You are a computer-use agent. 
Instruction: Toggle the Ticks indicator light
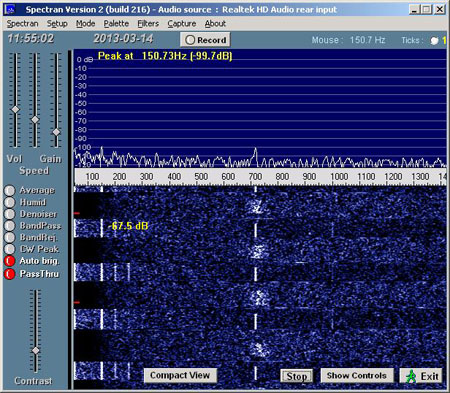[x=434, y=41]
